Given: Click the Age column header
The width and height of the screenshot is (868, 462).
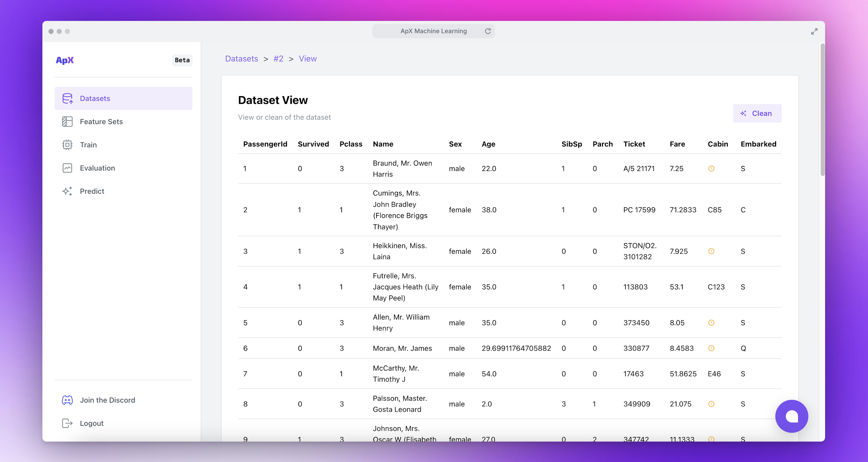Looking at the screenshot, I should (x=488, y=144).
